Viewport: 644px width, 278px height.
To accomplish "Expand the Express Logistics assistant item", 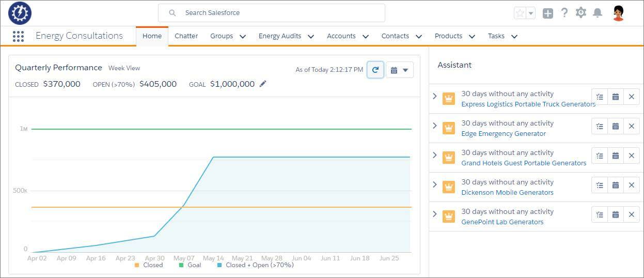I will tap(435, 96).
